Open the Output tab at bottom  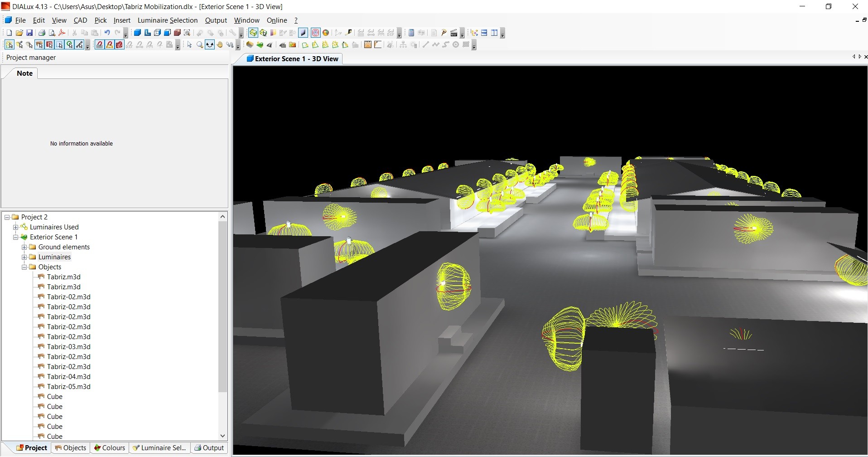(209, 448)
